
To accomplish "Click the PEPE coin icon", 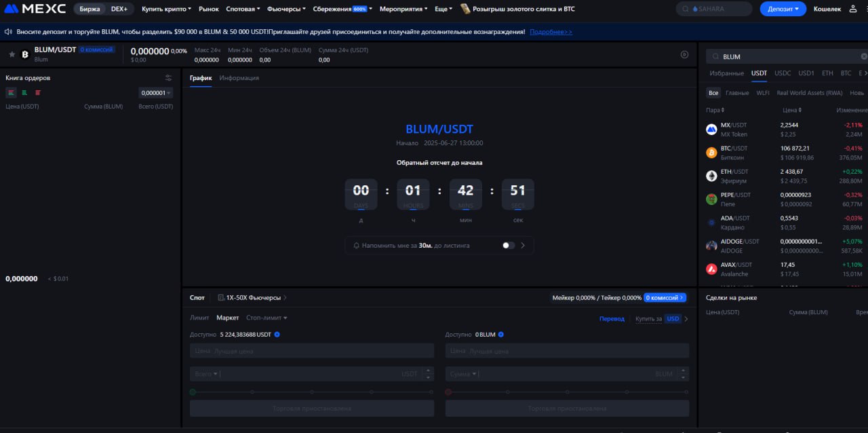I will point(711,199).
